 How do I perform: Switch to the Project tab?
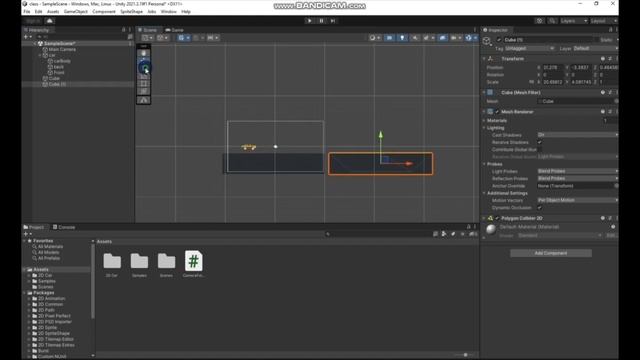pyautogui.click(x=34, y=227)
